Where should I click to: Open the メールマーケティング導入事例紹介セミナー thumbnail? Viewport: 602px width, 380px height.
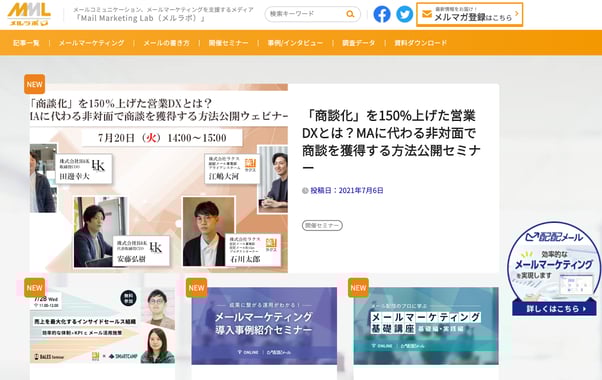[x=264, y=325]
